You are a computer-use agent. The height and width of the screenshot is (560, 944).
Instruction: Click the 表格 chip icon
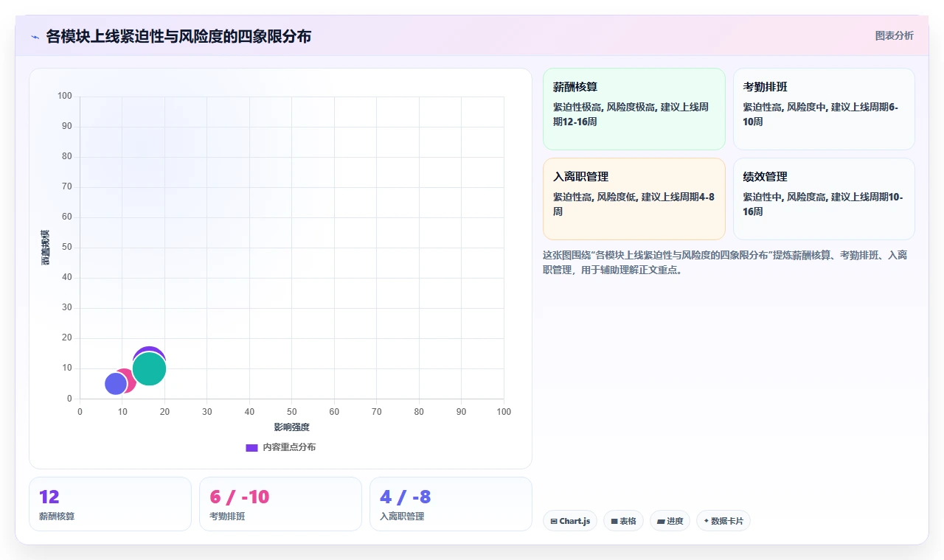[x=614, y=522]
